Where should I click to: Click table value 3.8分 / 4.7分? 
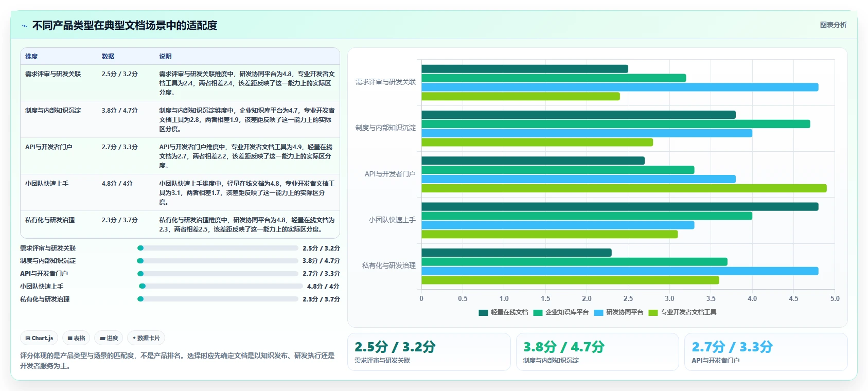(x=120, y=111)
